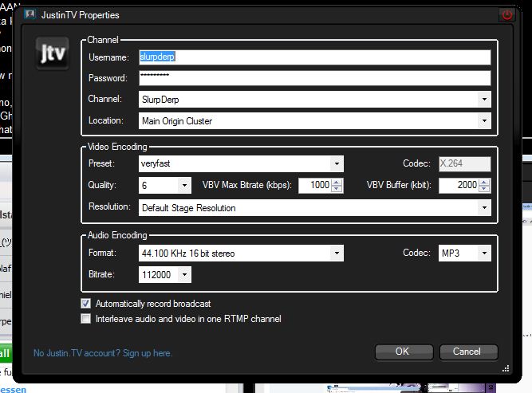Open the Quality dropdown

(x=165, y=186)
